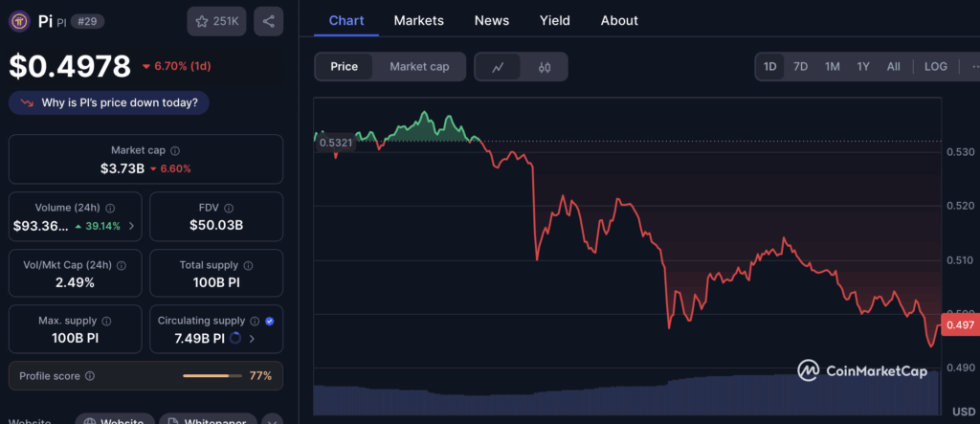Click the 0.490 axis label
Image resolution: width=980 pixels, height=424 pixels.
961,368
